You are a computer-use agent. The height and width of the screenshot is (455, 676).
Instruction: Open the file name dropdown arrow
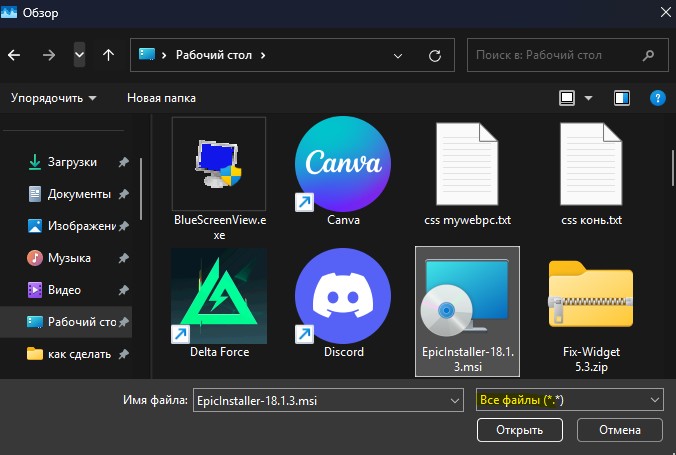click(x=455, y=401)
